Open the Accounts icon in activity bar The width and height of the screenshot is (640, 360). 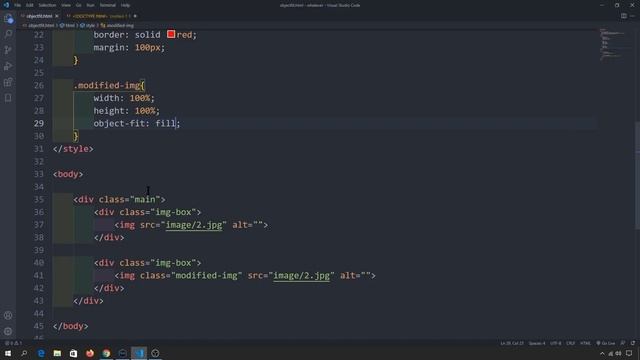click(8, 316)
